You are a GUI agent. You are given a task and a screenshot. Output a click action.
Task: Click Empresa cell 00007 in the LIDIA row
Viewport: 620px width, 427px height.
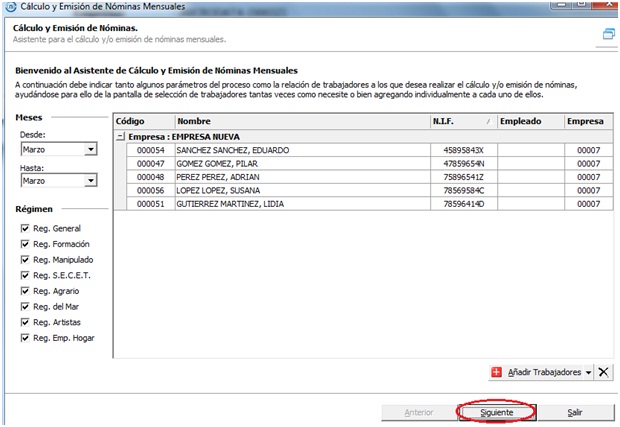click(588, 204)
